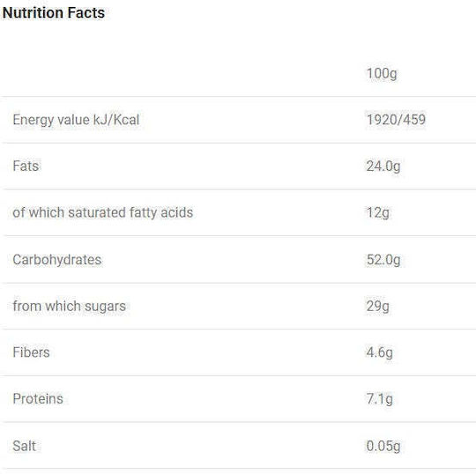476x474 pixels.
Task: Click of which saturated fatty acids label
Action: 103,212
